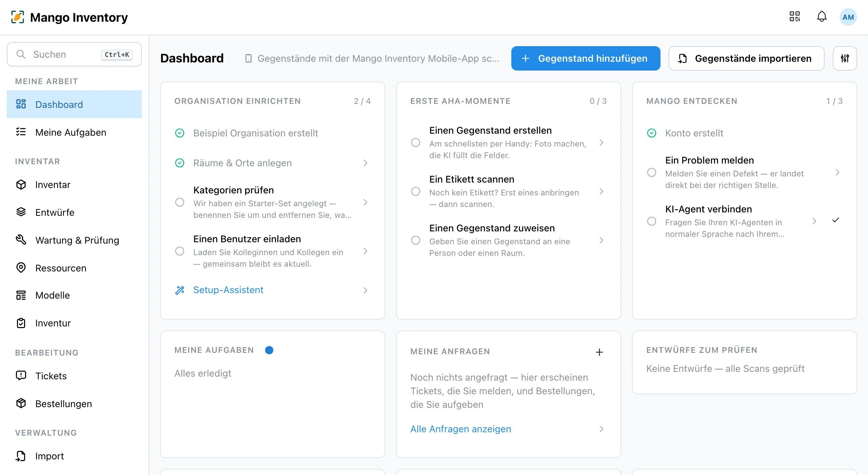Screen dimensions: 868x475
Task: Click the mobile phone icon next to Dashboard
Action: point(249,59)
